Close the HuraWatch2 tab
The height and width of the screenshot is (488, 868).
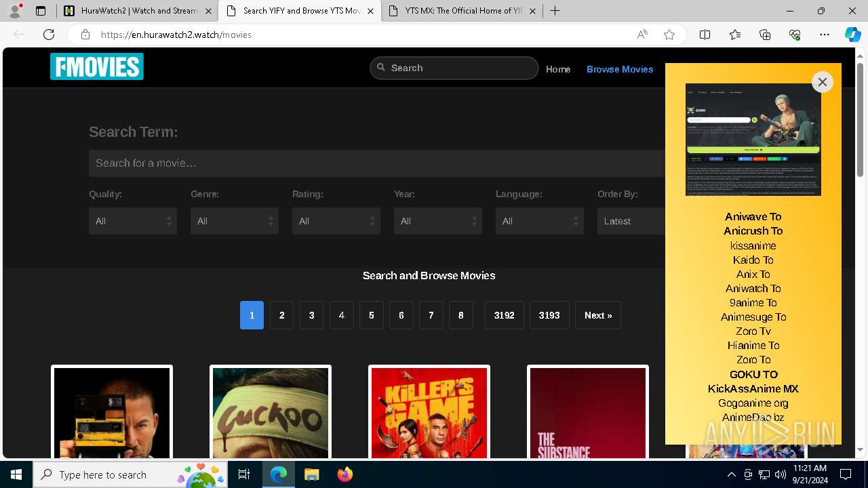[x=208, y=11]
